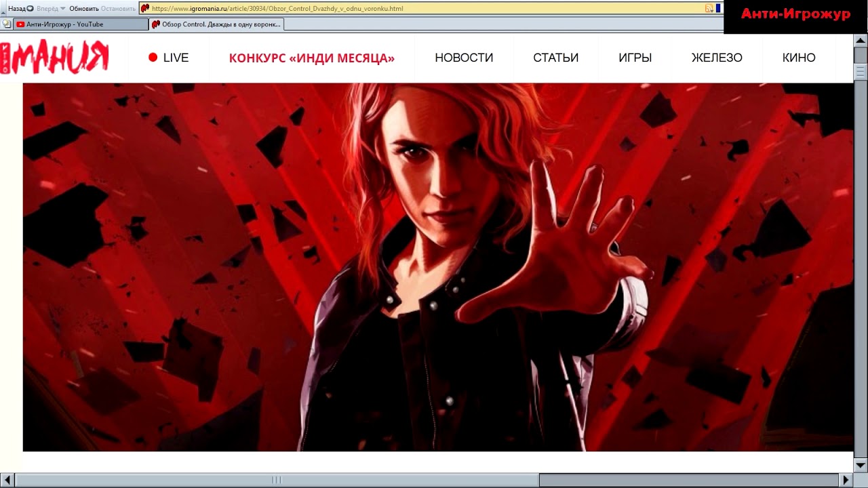Image resolution: width=868 pixels, height=488 pixels.
Task: Open the НОВОСТИ menu item
Action: point(464,58)
